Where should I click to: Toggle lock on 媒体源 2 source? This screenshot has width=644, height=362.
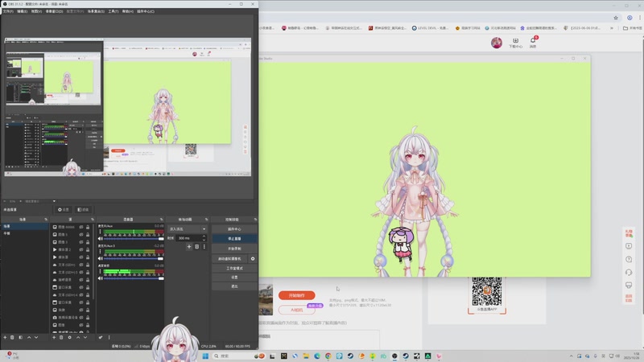tap(88, 249)
